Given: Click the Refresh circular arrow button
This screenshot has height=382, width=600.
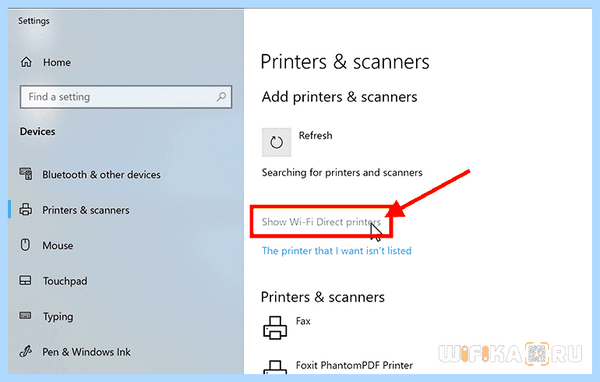Looking at the screenshot, I should pos(276,142).
